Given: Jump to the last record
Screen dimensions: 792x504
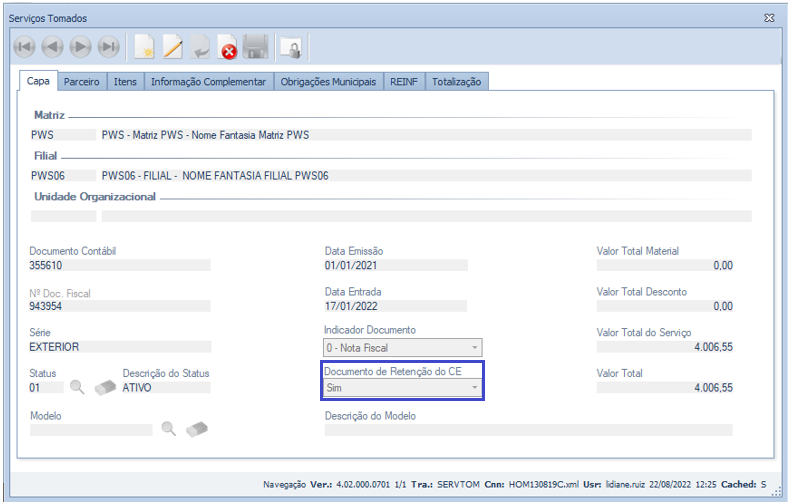Looking at the screenshot, I should point(108,46).
